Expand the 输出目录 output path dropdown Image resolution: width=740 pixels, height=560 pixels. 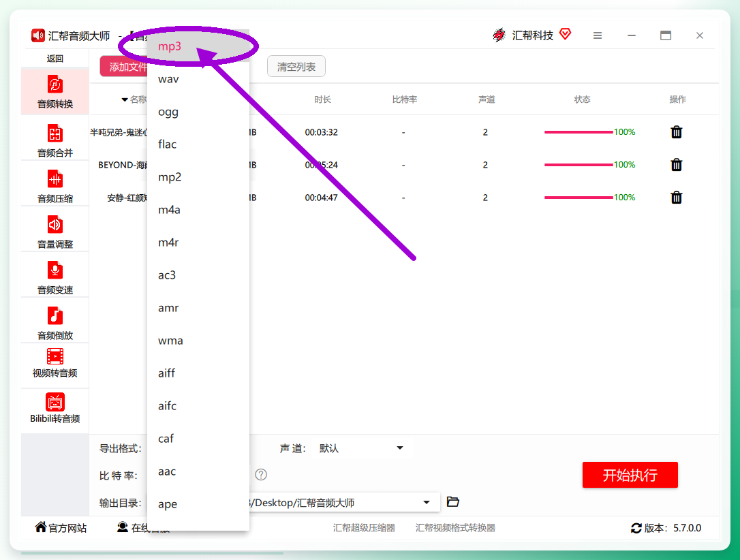tap(426, 503)
